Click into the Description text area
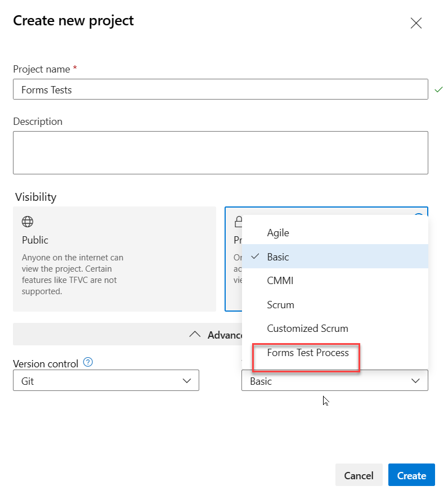The height and width of the screenshot is (495, 448). tap(220, 152)
